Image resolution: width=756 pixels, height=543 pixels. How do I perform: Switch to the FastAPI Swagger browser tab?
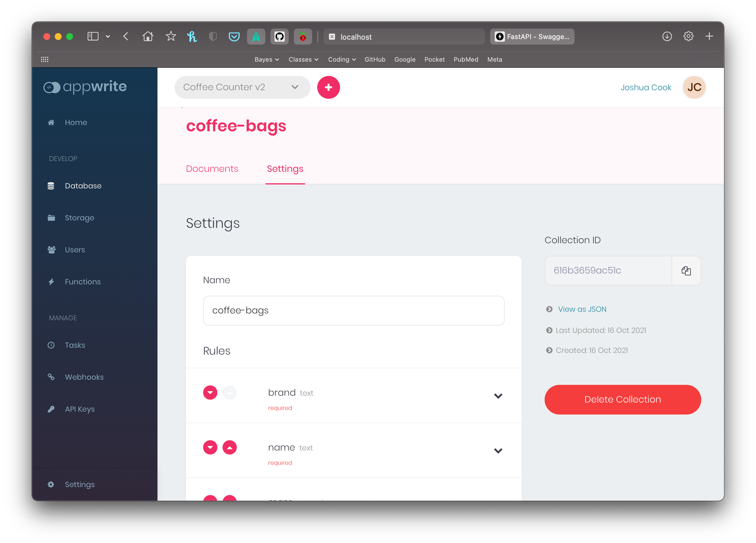pos(532,37)
